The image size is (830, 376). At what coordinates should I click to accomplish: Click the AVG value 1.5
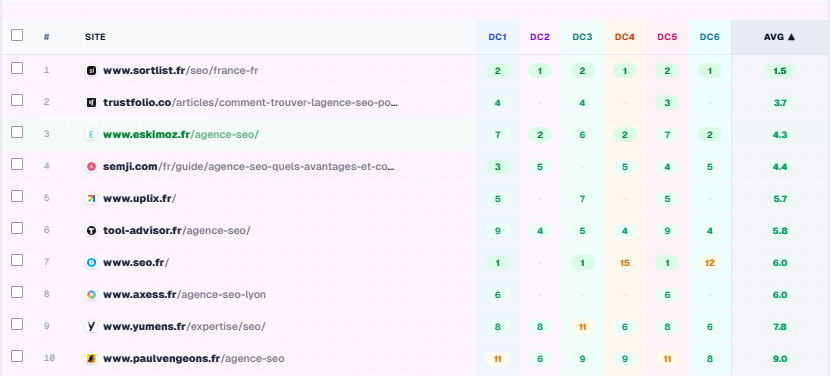(780, 70)
